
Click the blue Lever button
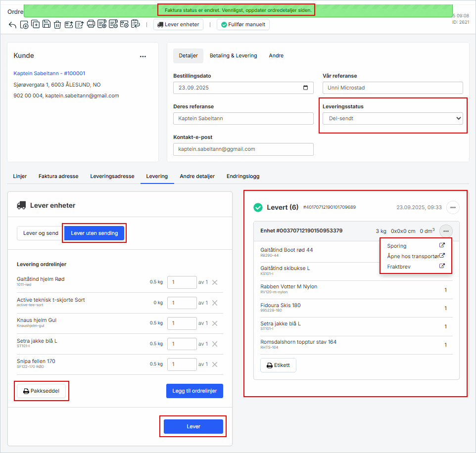point(193,426)
